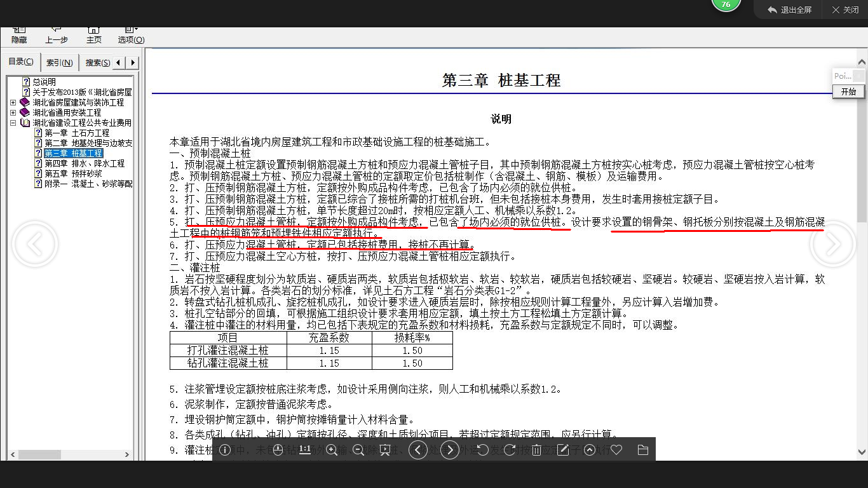The image size is (868, 488).
Task: Edit the image with the pencil icon
Action: 563,450
